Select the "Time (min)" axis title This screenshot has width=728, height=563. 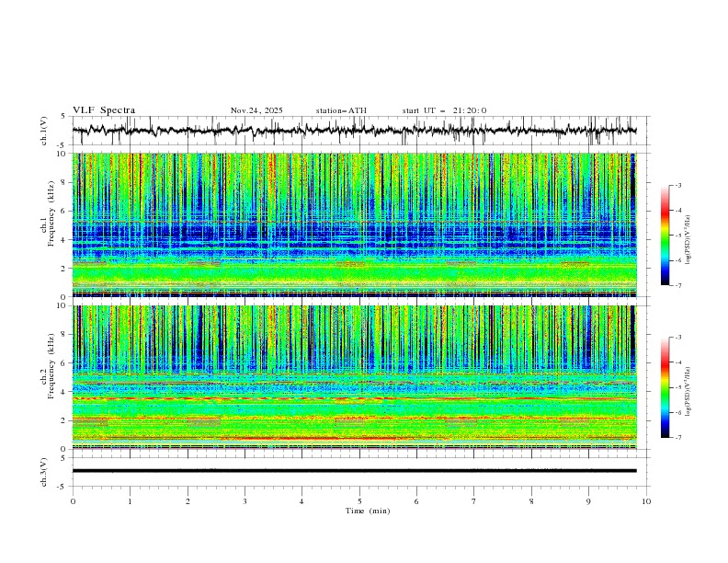(x=368, y=511)
